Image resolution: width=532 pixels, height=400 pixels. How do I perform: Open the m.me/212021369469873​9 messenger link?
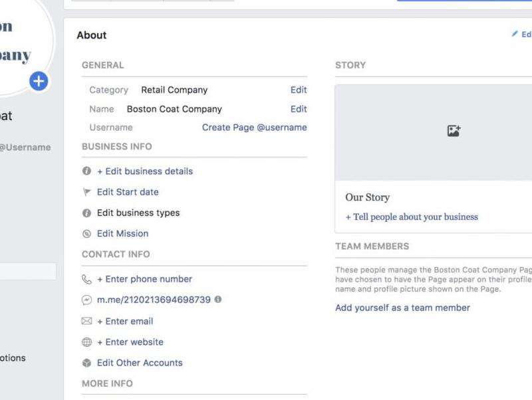coord(154,300)
